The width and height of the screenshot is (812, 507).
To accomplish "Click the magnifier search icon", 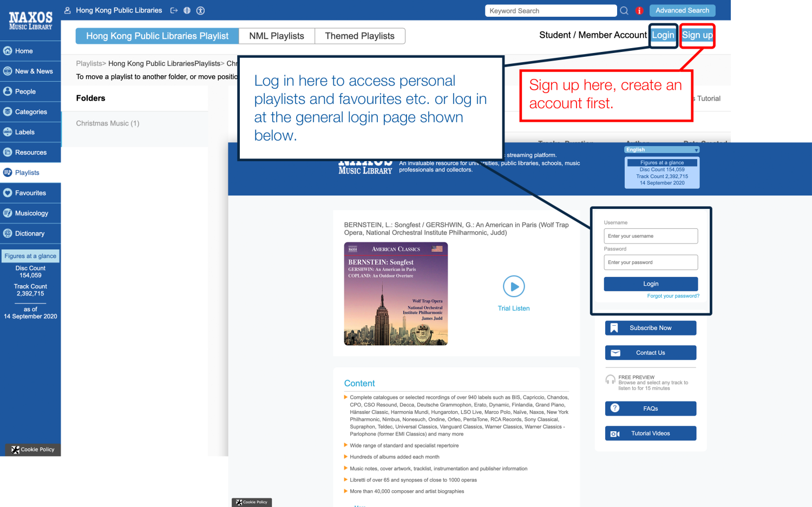I will 624,11.
